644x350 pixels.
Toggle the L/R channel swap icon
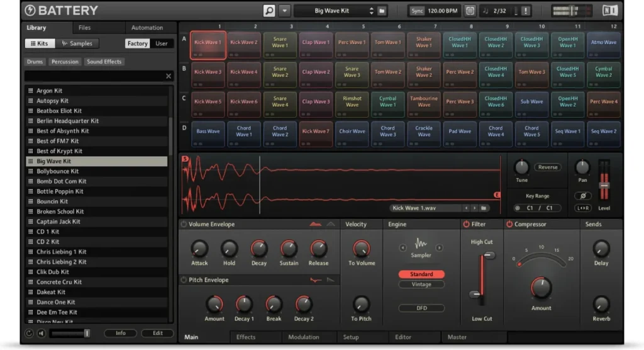click(x=583, y=208)
